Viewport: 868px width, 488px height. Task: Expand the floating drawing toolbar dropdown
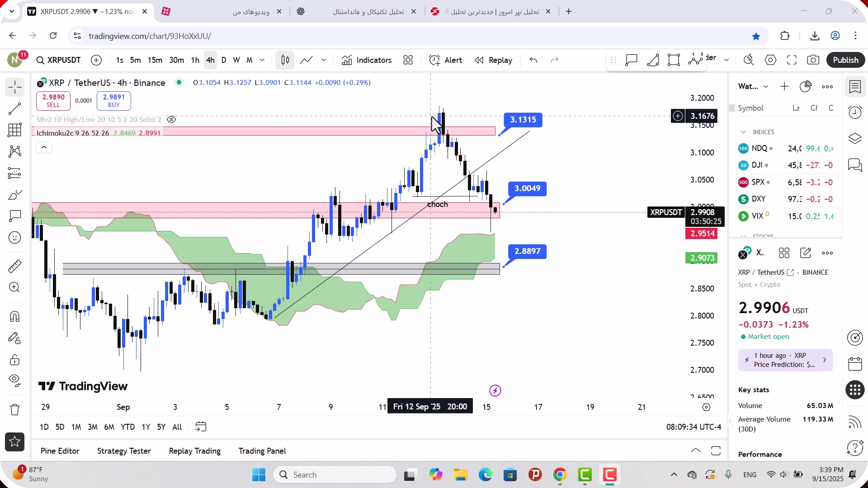coord(726,60)
